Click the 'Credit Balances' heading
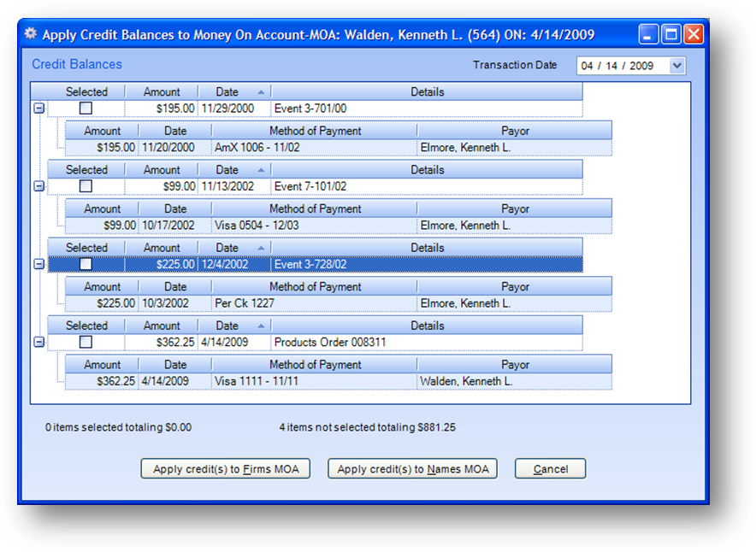 point(77,64)
